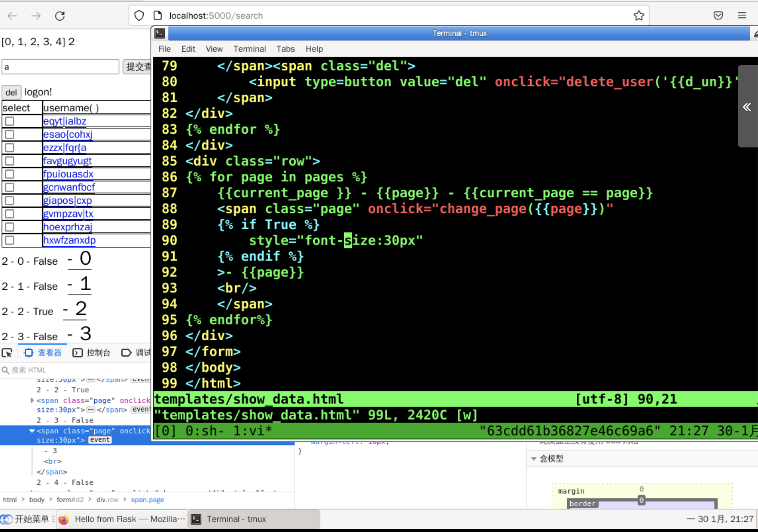Open the Debugger (调试) devtools tab
The width and height of the screenshot is (758, 532).
[x=136, y=353]
